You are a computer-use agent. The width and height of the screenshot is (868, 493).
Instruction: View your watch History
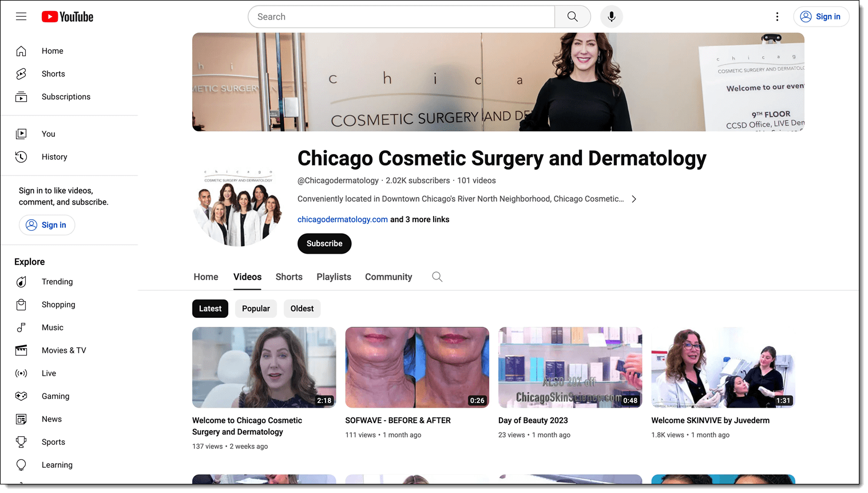(x=54, y=157)
